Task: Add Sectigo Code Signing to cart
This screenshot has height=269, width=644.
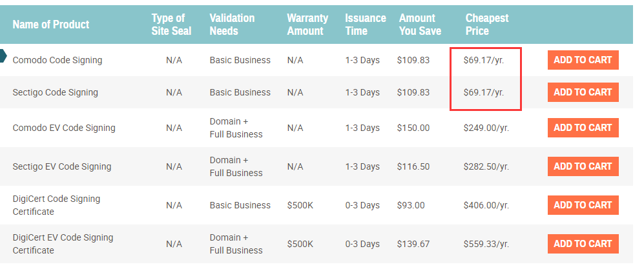Action: coord(583,92)
